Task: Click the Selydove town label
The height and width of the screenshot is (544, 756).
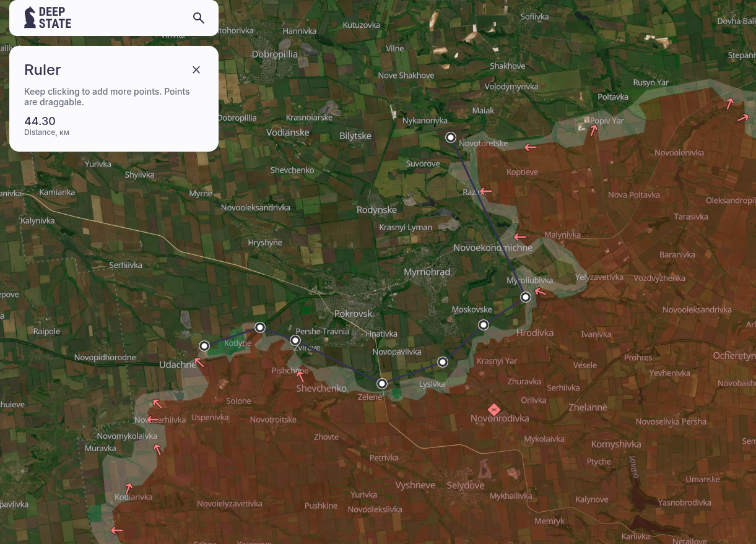Action: [465, 485]
